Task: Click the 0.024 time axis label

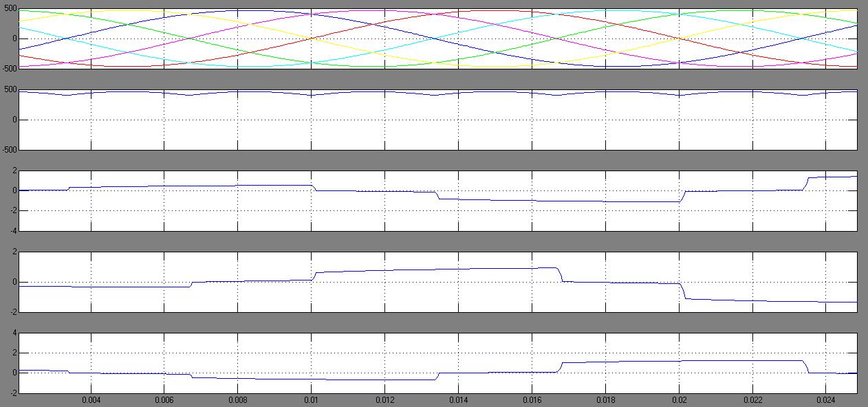Action: pos(827,399)
